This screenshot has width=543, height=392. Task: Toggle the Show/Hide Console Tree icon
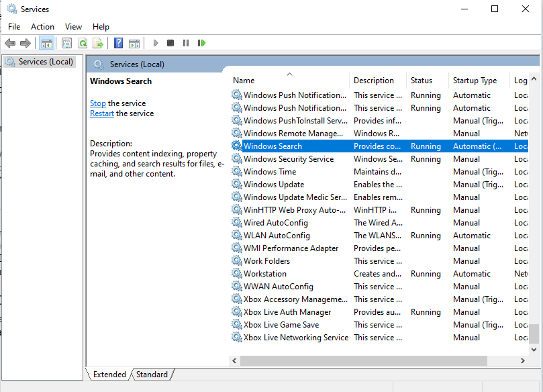46,43
